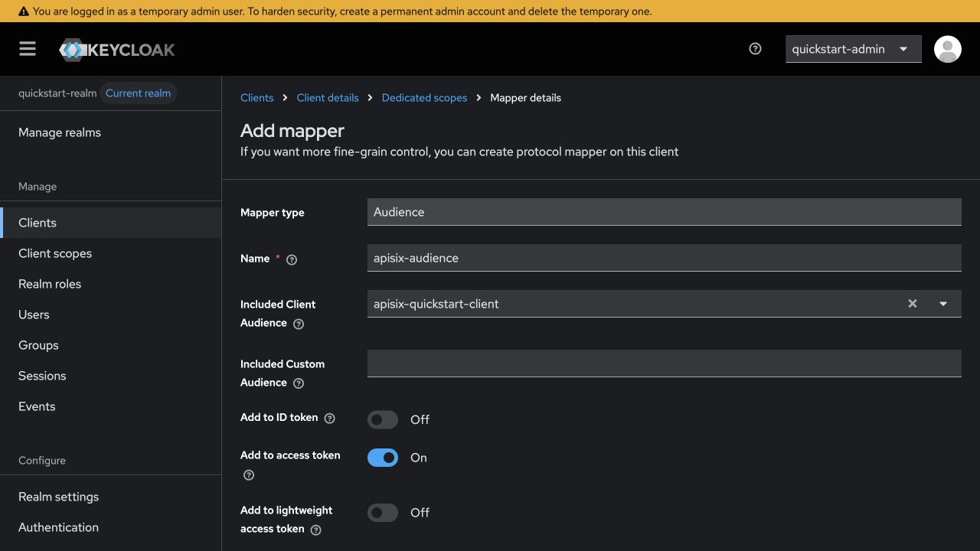Click the temporary admin warning banner
Viewport: 980px width, 551px height.
(490, 11)
